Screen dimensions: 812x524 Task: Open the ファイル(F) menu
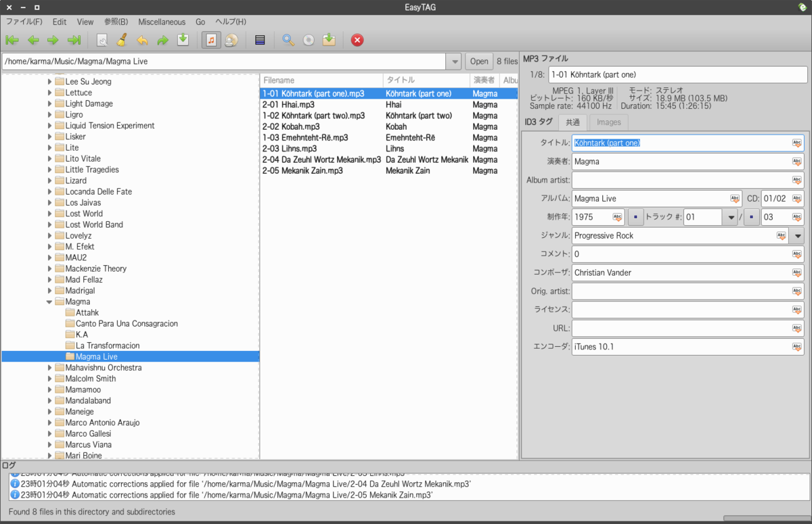[24, 22]
